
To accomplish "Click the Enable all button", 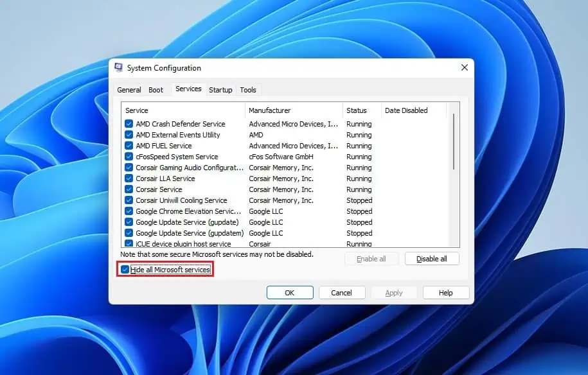I will tap(371, 259).
